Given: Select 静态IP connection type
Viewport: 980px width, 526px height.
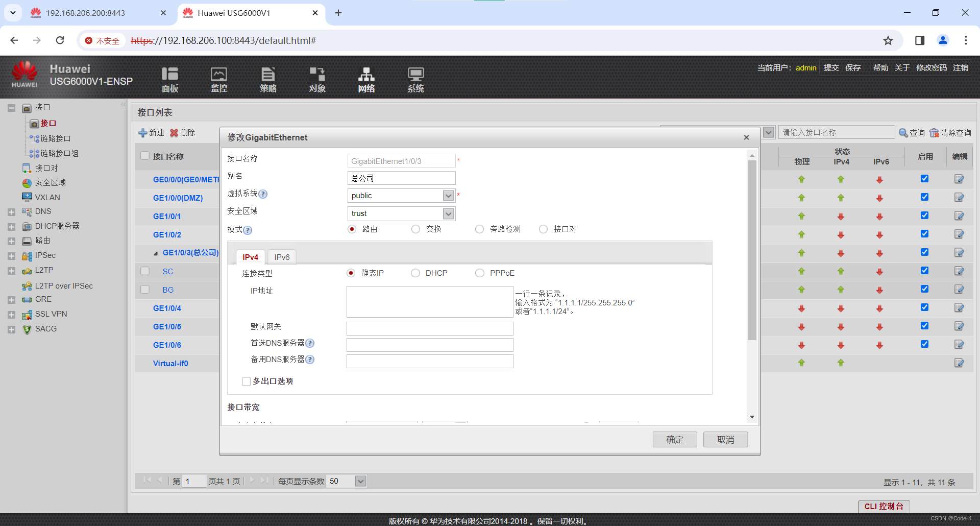Looking at the screenshot, I should tap(351, 273).
